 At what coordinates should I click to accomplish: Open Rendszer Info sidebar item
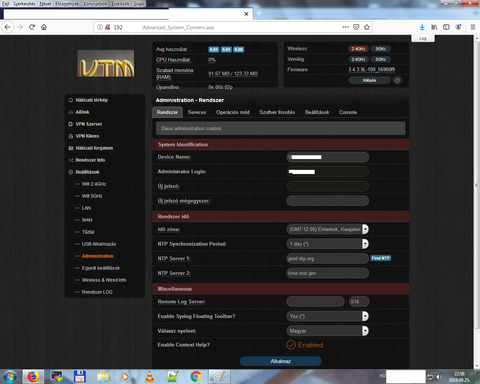90,160
